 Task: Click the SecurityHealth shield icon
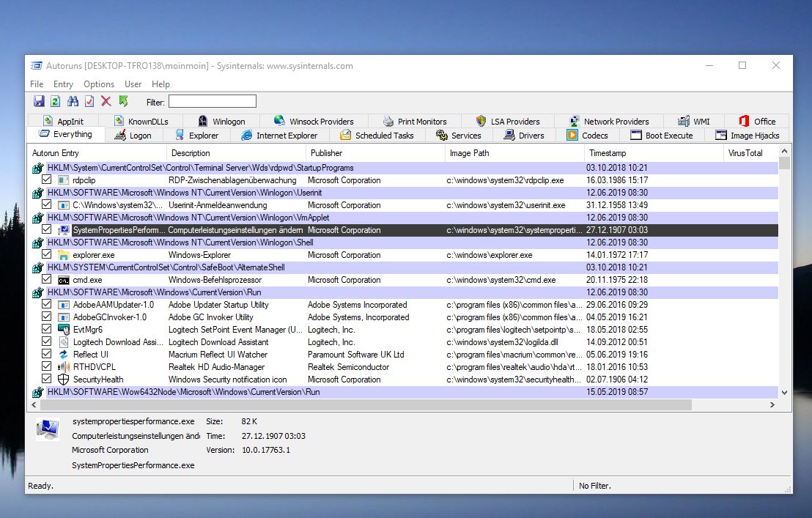(63, 380)
